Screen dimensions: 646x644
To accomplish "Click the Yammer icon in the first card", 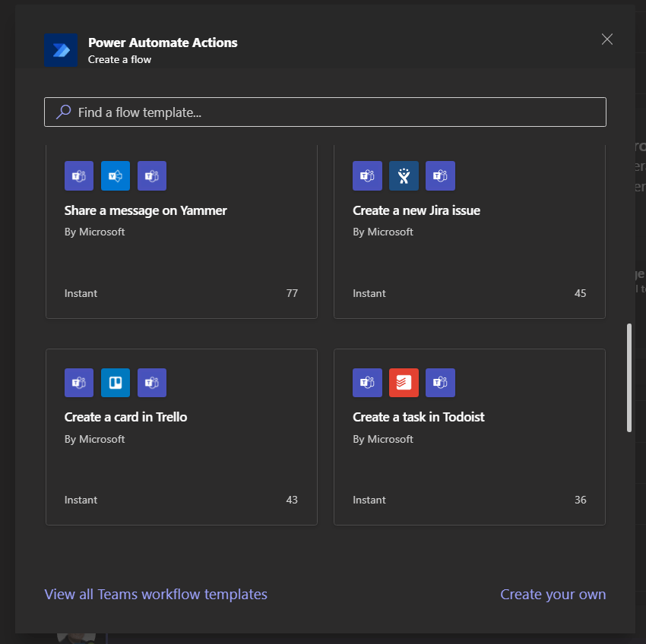I will (116, 176).
